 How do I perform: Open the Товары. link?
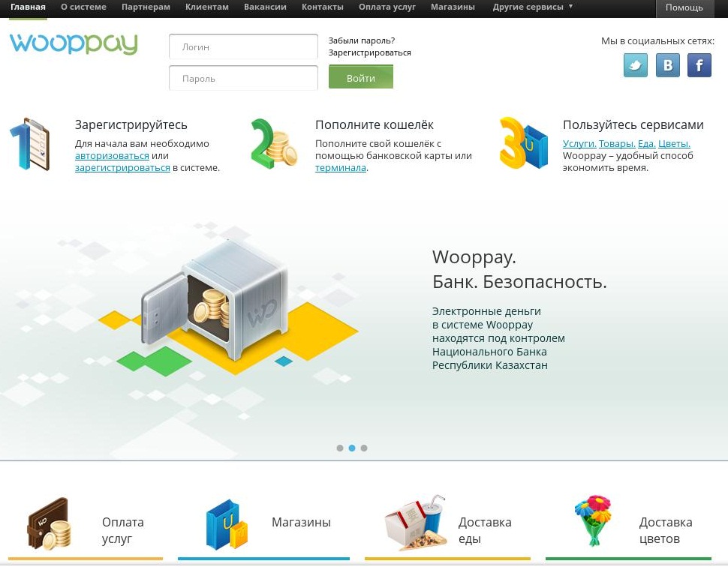[x=617, y=144]
